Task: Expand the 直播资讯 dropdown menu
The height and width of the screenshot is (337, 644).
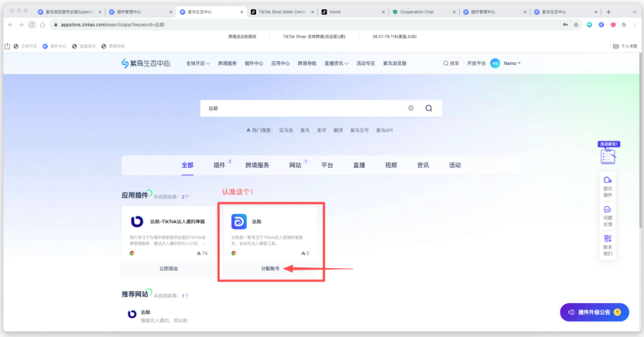Action: [334, 63]
